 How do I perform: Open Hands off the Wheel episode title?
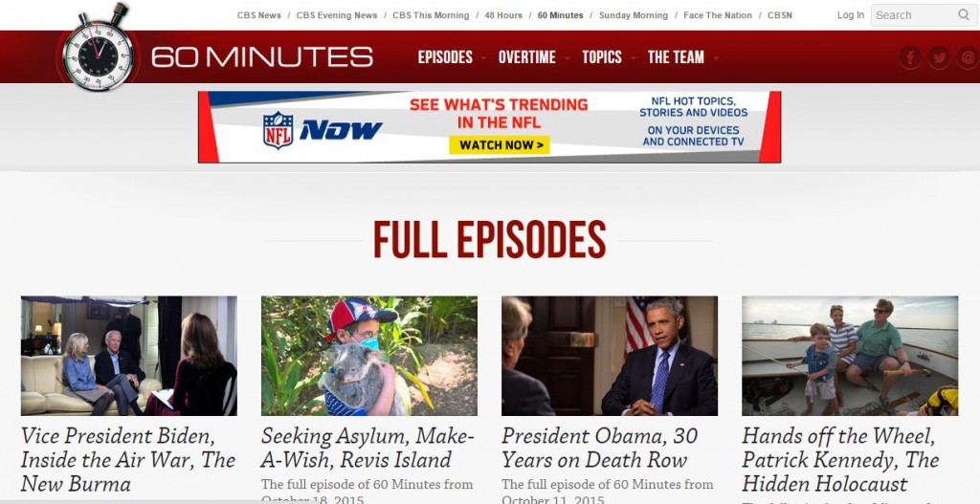pos(840,460)
